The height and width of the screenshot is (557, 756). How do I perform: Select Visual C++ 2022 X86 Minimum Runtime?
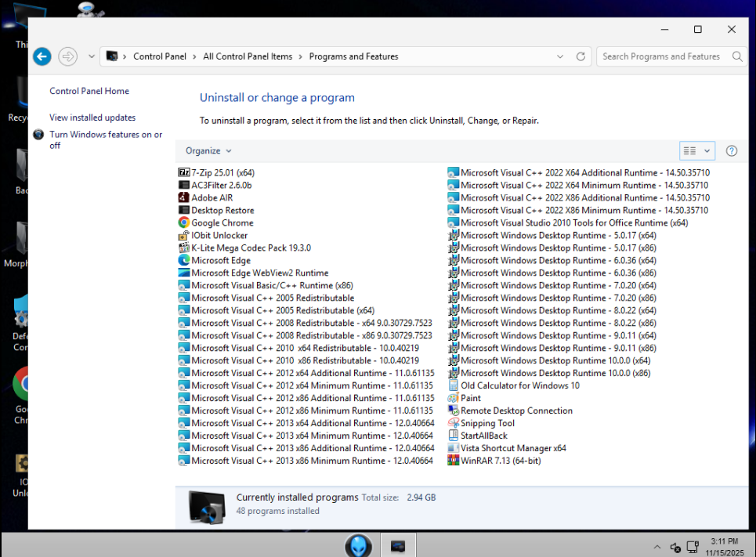[584, 210]
